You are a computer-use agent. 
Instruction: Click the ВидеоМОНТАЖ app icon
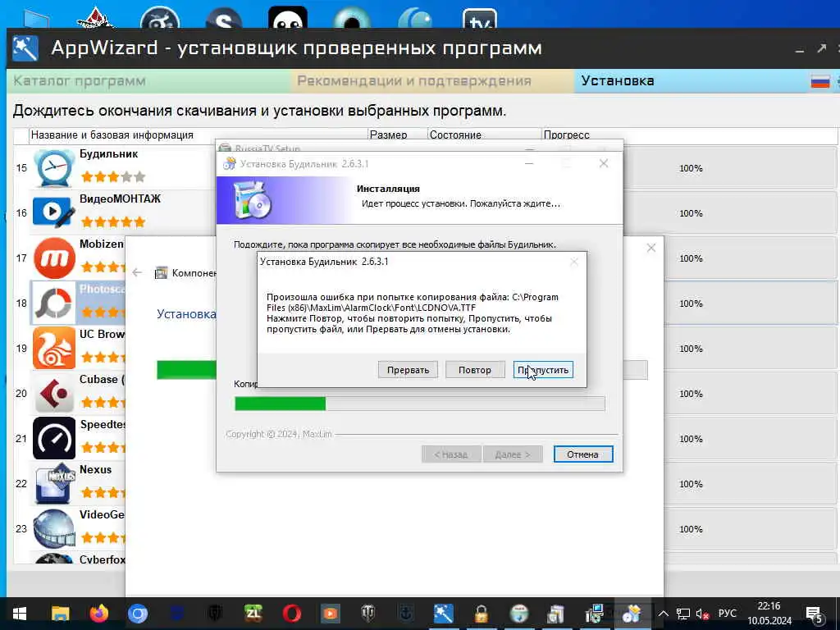pyautogui.click(x=53, y=212)
